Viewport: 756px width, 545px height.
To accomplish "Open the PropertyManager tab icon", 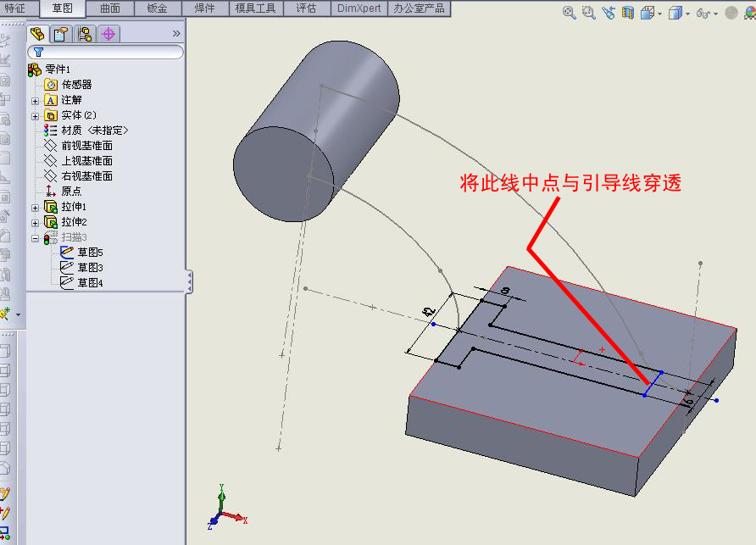I will point(61,34).
